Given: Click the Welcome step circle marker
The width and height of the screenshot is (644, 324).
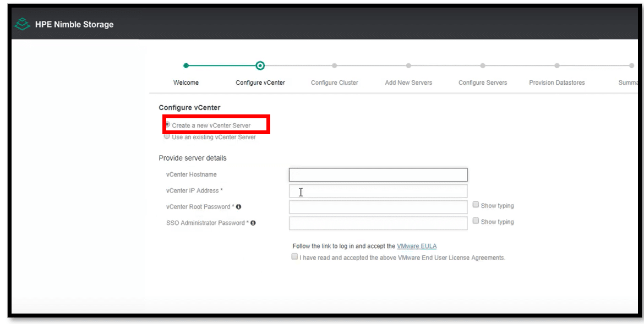Looking at the screenshot, I should 186,65.
